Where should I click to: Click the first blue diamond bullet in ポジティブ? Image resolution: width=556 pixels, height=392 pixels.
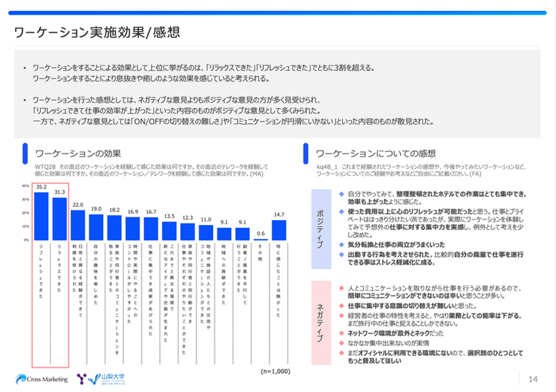click(341, 194)
